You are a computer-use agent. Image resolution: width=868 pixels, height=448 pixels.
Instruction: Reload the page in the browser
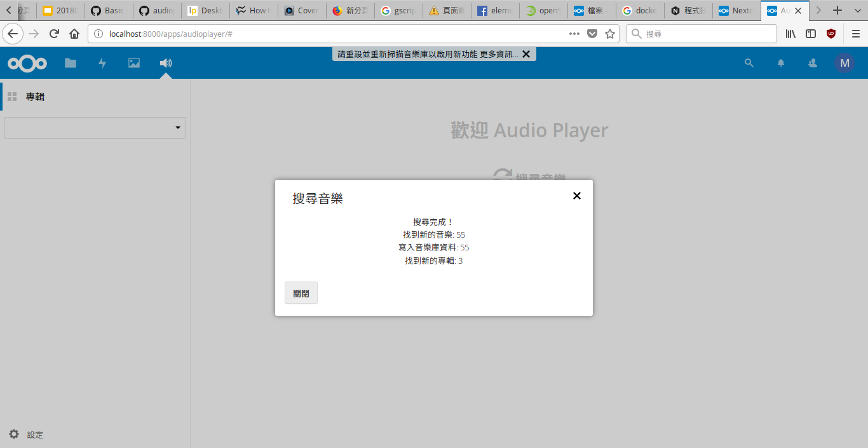tap(55, 34)
